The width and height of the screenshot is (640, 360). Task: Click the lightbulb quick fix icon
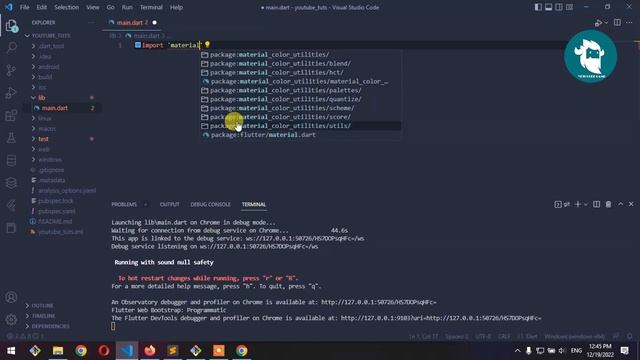coord(207,44)
